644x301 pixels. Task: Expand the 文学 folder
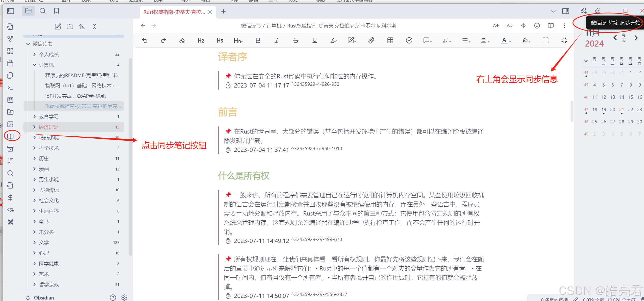(x=35, y=242)
